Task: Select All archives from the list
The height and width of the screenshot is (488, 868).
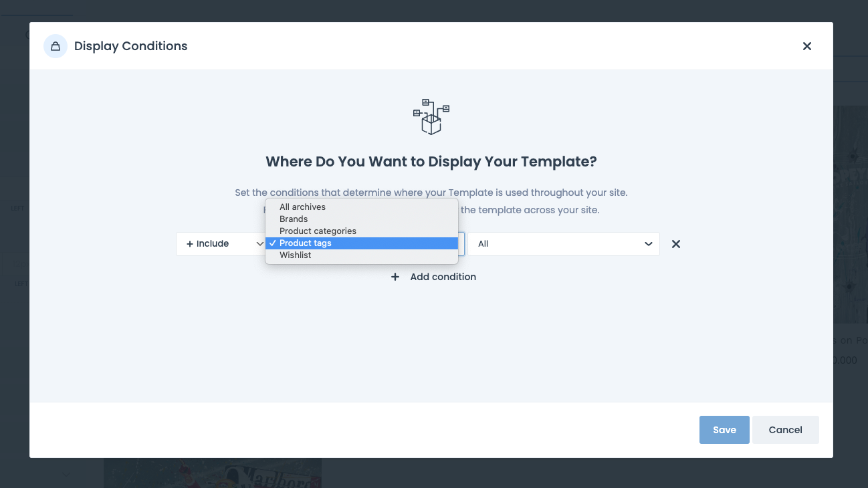Action: click(x=302, y=207)
